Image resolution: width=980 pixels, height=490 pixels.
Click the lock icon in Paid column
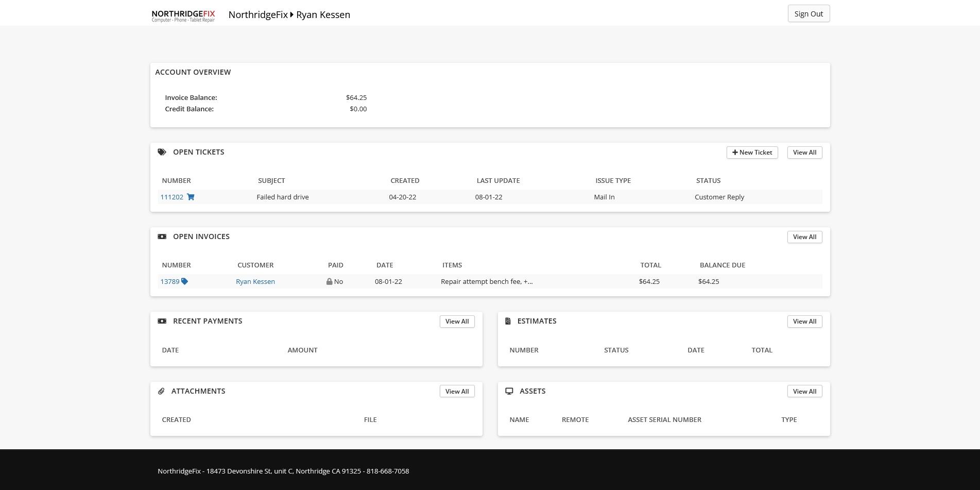click(329, 282)
